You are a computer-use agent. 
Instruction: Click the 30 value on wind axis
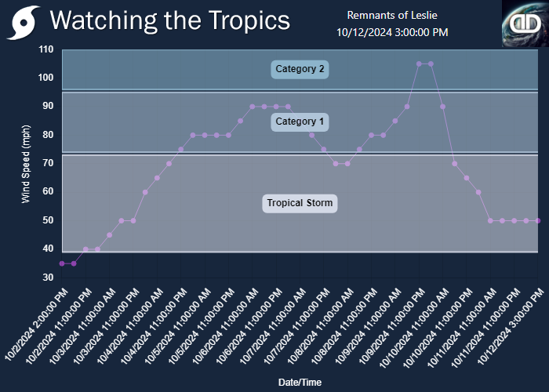49,278
